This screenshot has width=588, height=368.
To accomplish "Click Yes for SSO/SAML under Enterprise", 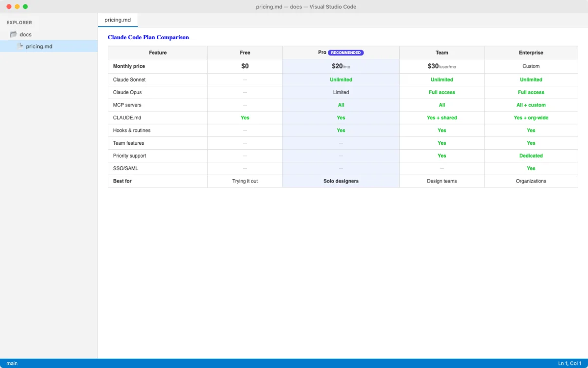I will pos(531,168).
